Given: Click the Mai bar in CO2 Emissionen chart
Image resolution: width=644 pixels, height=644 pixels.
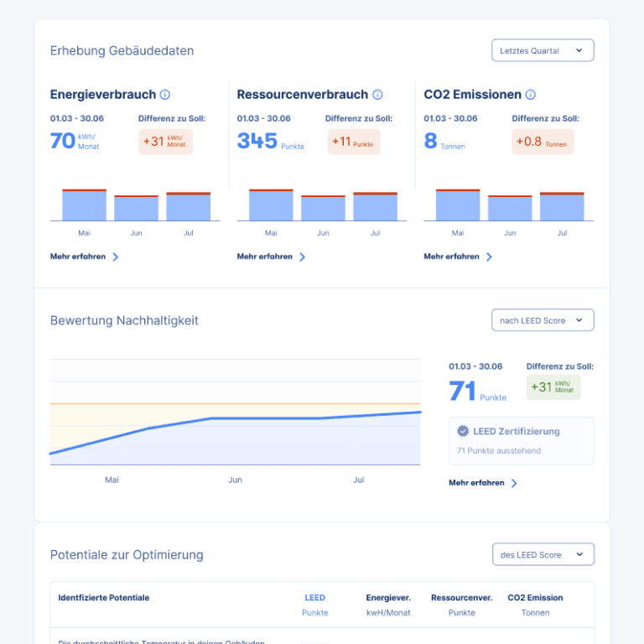Looking at the screenshot, I should click(458, 205).
